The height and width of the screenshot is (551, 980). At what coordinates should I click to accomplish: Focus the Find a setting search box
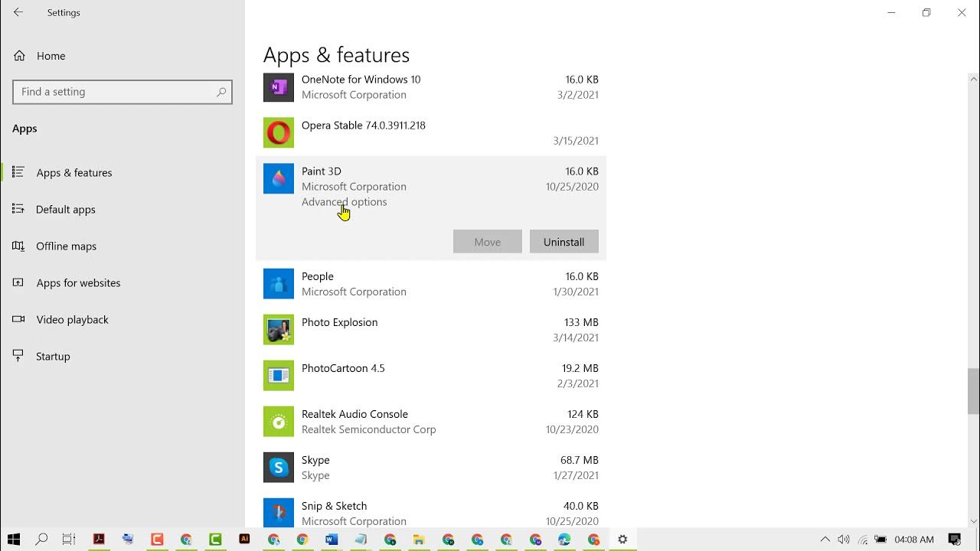[x=122, y=92]
